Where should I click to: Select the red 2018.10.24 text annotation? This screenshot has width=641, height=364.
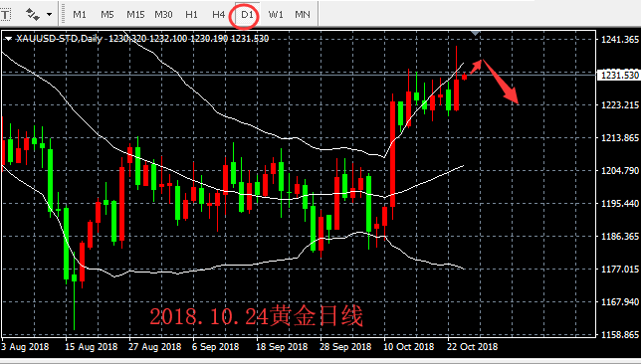tap(256, 316)
